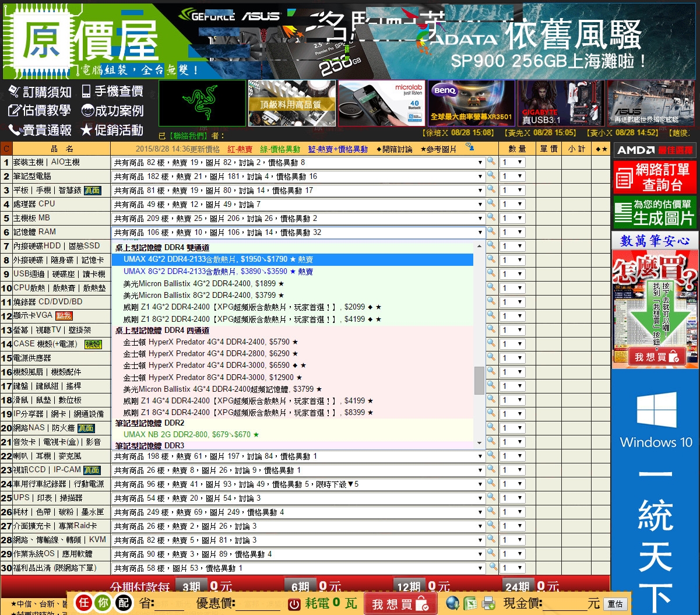Viewport: 700px width, 615px height.
Task: Open 頂級料用高品質 ad thumbnail
Action: coord(291,103)
